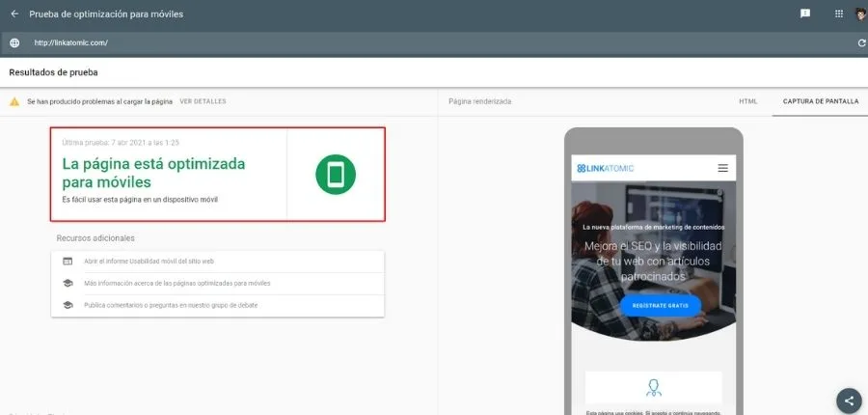This screenshot has width=868, height=415.
Task: Click the user icon in preview card
Action: pyautogui.click(x=654, y=387)
